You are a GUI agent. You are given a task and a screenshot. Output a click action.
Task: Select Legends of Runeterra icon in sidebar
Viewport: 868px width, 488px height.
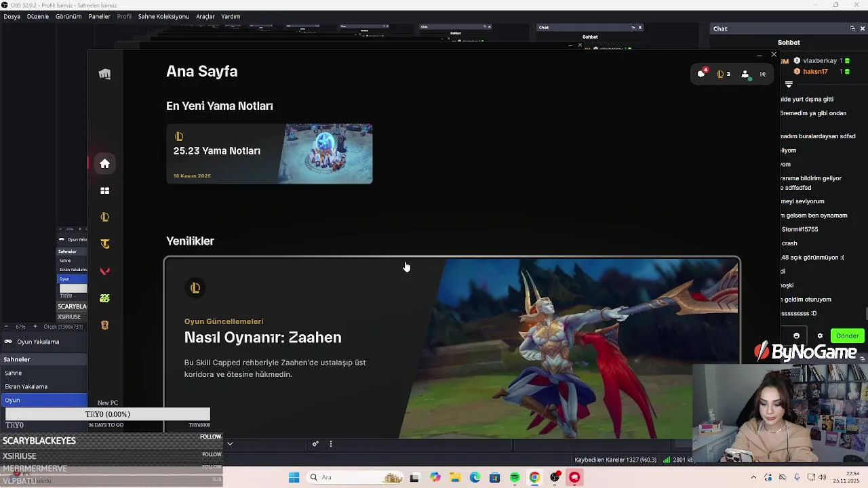(x=104, y=325)
